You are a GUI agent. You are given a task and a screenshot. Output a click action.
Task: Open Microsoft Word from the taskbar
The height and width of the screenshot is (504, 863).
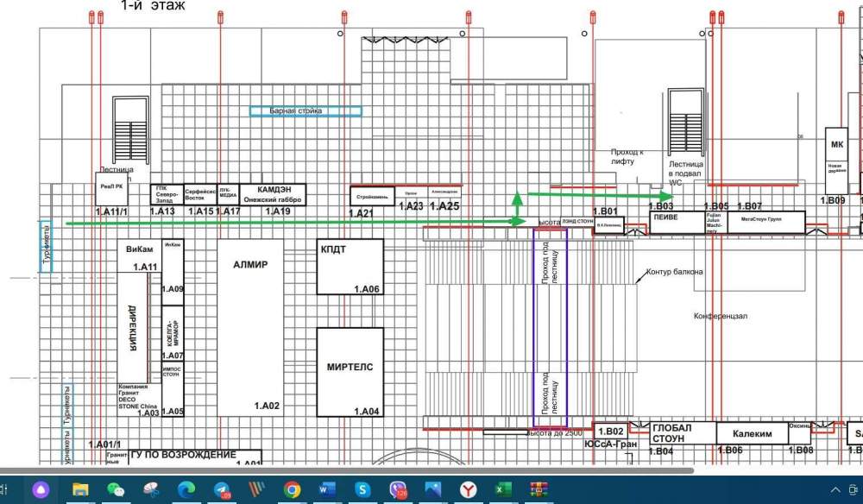point(327,489)
